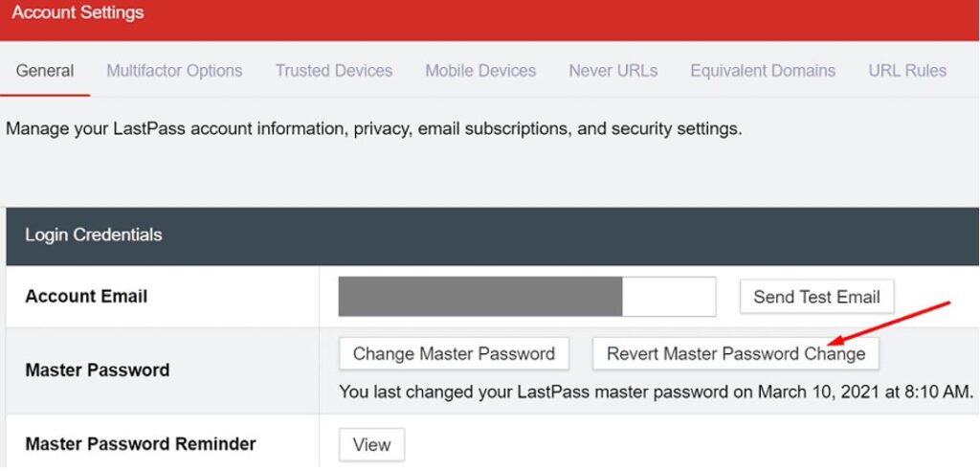Go to the Trusted Devices tab
Screen dimensions: 980x471
(x=334, y=71)
